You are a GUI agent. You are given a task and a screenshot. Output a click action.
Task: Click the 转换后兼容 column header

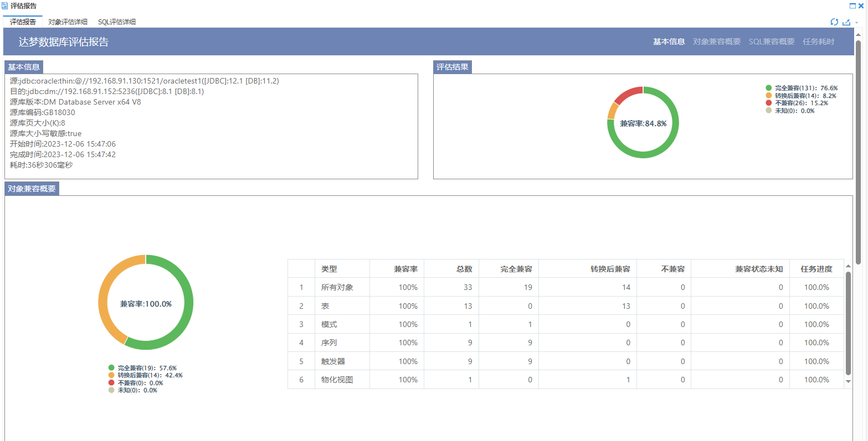click(588, 269)
